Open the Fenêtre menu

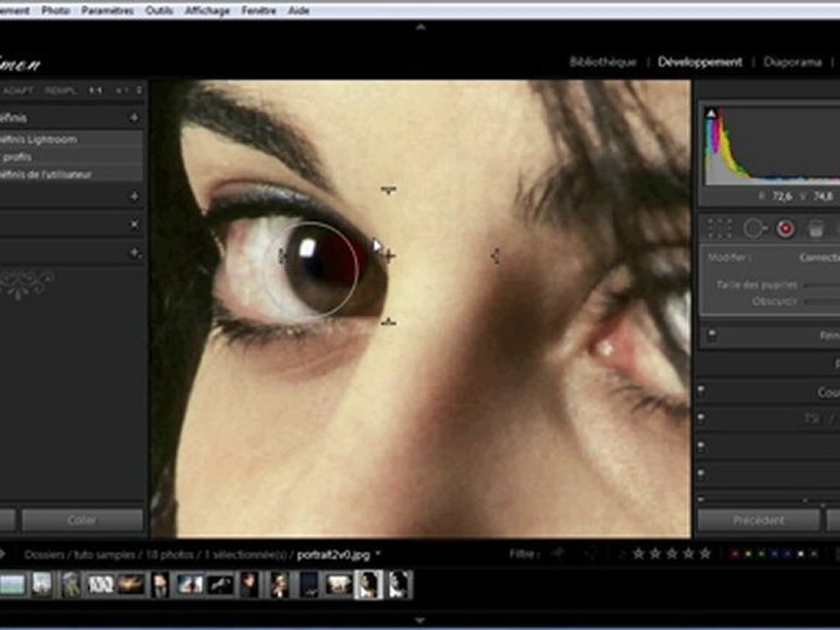point(259,10)
